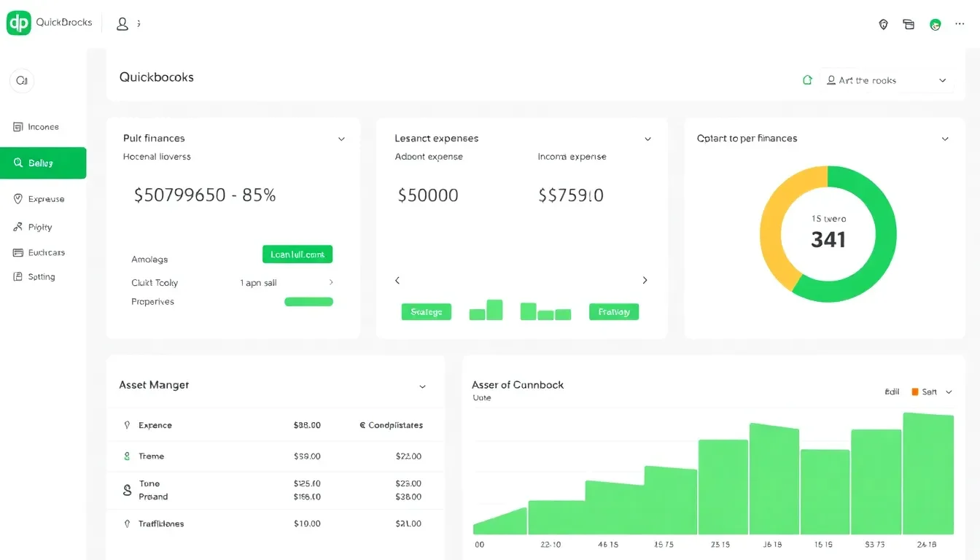Expand the Pult finances dropdown

click(x=341, y=138)
